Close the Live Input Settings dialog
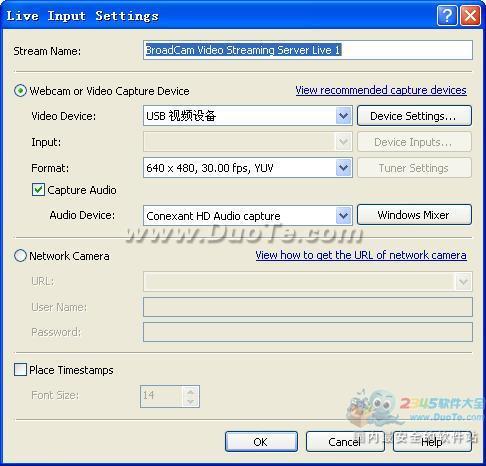The image size is (486, 466). (x=470, y=15)
